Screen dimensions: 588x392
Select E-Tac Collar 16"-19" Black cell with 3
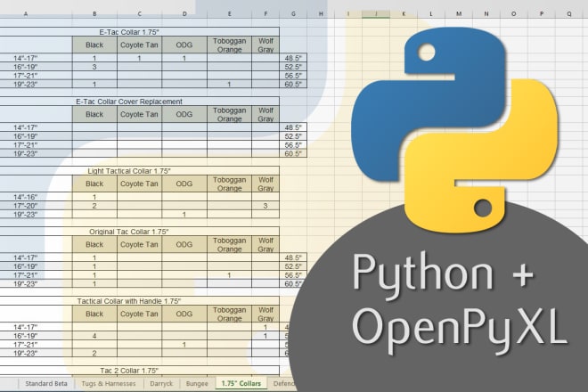94,67
